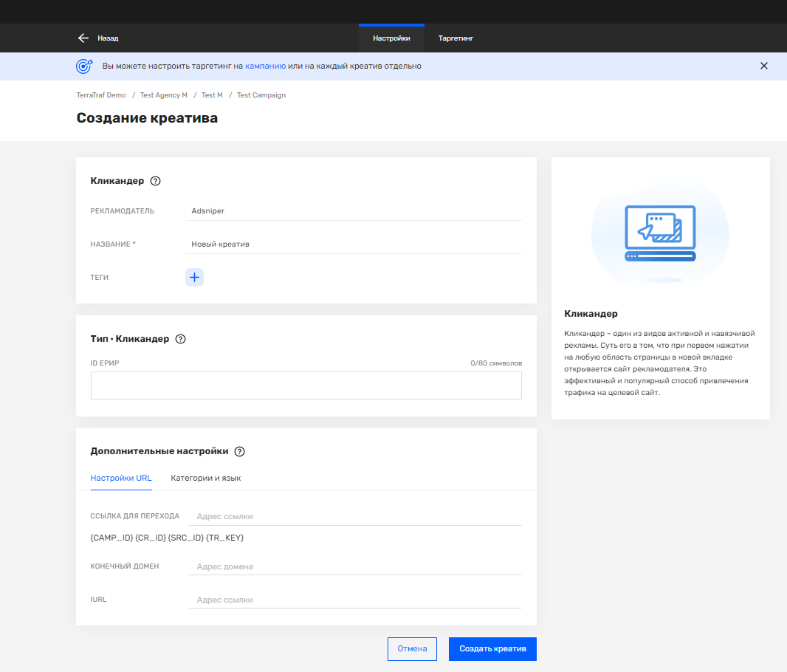Open help icon next to Кликандер heading
Viewport: 787px width, 672px height.
(x=156, y=181)
